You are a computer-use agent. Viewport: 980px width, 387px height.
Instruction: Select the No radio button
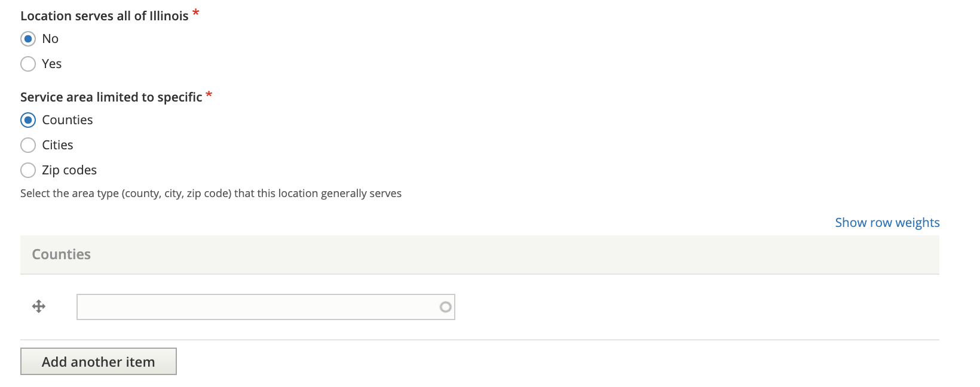28,39
